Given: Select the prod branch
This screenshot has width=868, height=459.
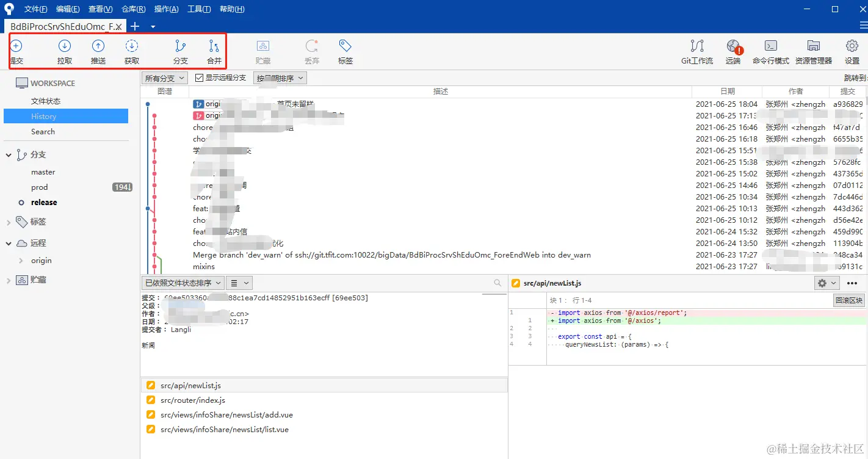Looking at the screenshot, I should pos(39,187).
